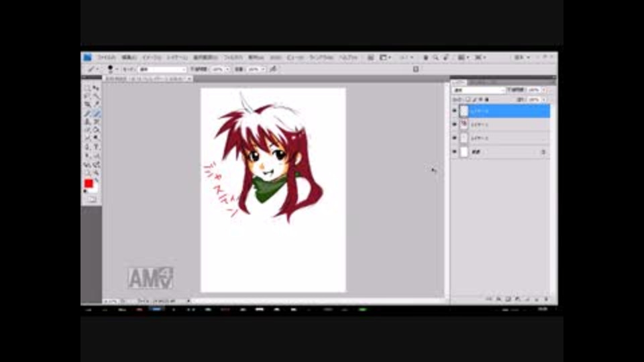Click the white background color swatch
The width and height of the screenshot is (644, 362).
click(x=95, y=189)
